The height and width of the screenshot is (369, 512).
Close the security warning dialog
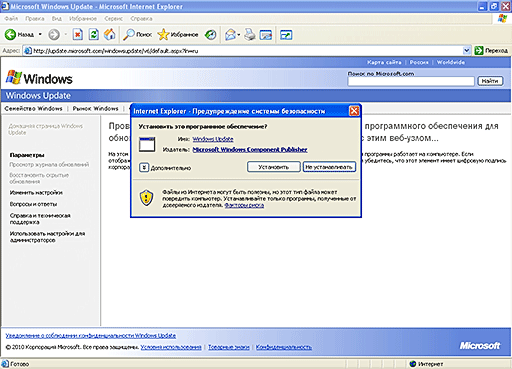coord(354,111)
